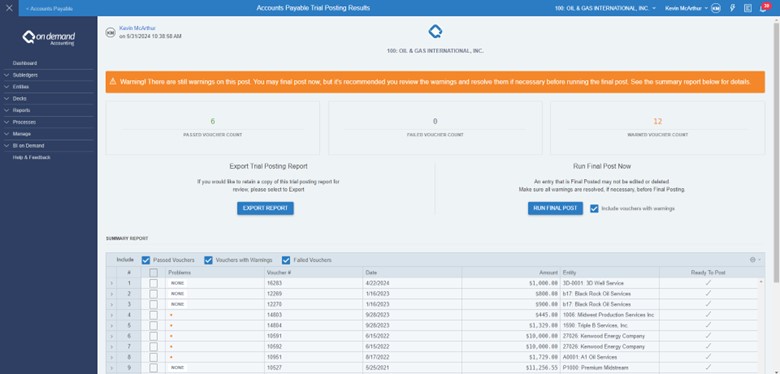Click the Warned Voucher Count card
The height and width of the screenshot is (374, 780).
pos(658,128)
